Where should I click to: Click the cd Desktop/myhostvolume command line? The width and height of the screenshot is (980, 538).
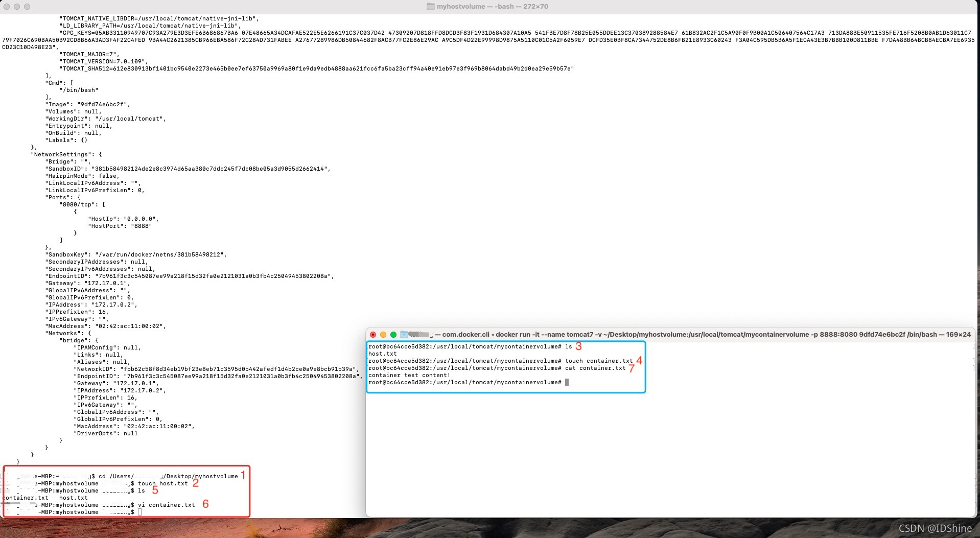(168, 476)
